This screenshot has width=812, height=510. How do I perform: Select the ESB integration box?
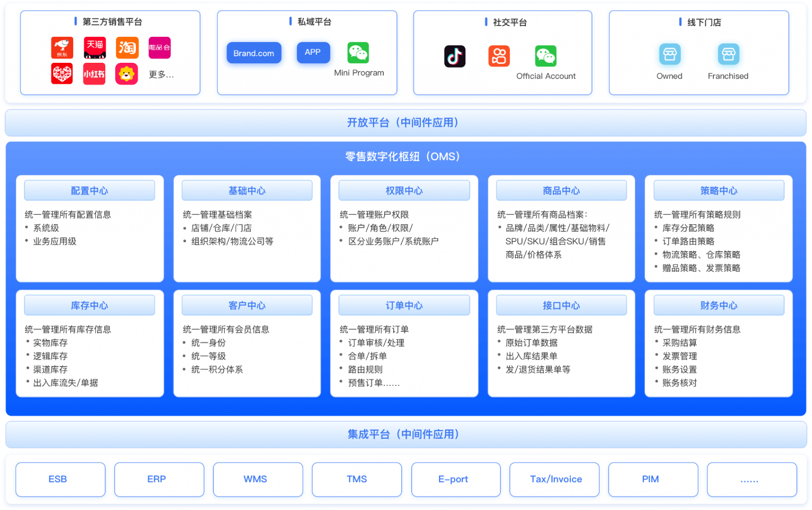tap(60, 479)
